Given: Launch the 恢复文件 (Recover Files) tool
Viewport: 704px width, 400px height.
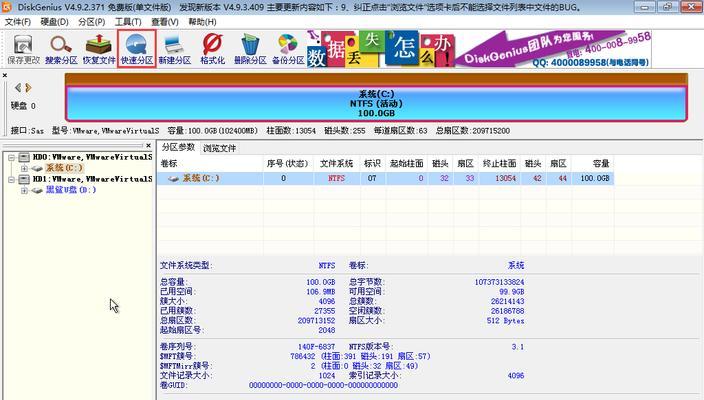Looking at the screenshot, I should [x=98, y=48].
